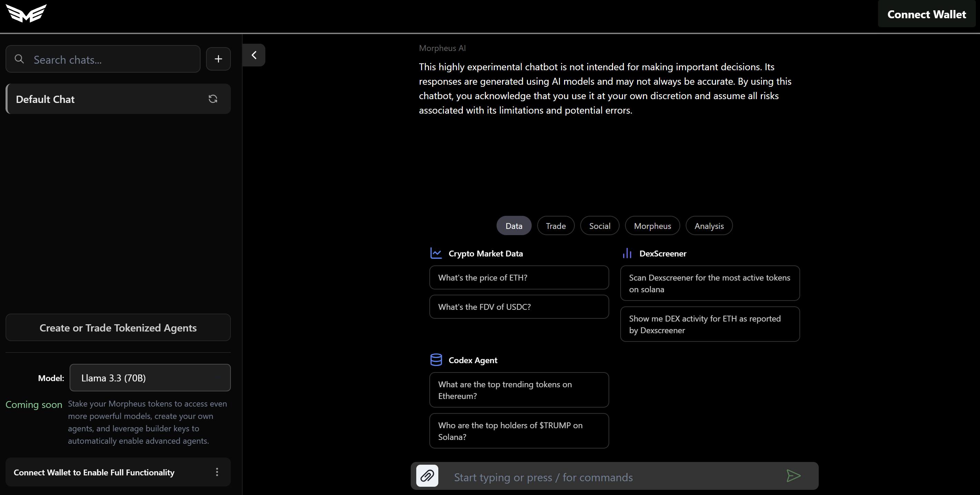Click the Connect Wallet button at top right
Screen dimensions: 980x495
pos(926,14)
